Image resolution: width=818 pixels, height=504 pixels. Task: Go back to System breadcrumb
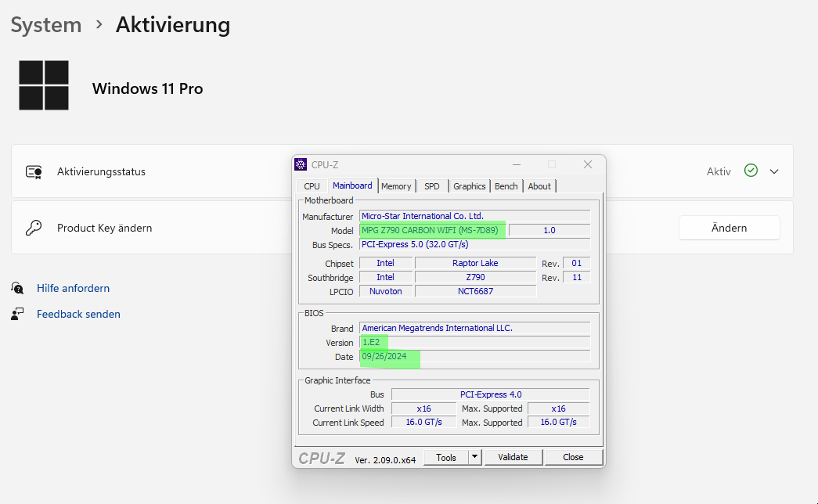(x=46, y=24)
